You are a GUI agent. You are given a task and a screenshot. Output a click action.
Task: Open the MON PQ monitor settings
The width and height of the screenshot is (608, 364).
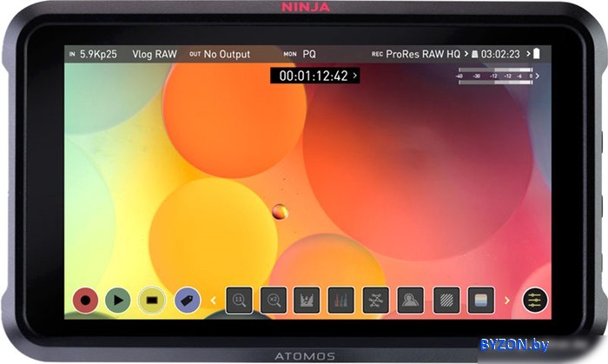(x=300, y=54)
